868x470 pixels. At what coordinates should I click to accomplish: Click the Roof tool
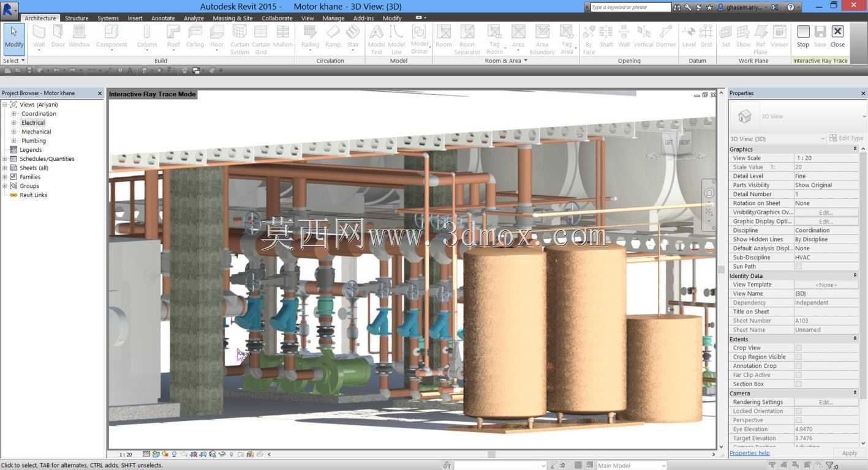173,37
